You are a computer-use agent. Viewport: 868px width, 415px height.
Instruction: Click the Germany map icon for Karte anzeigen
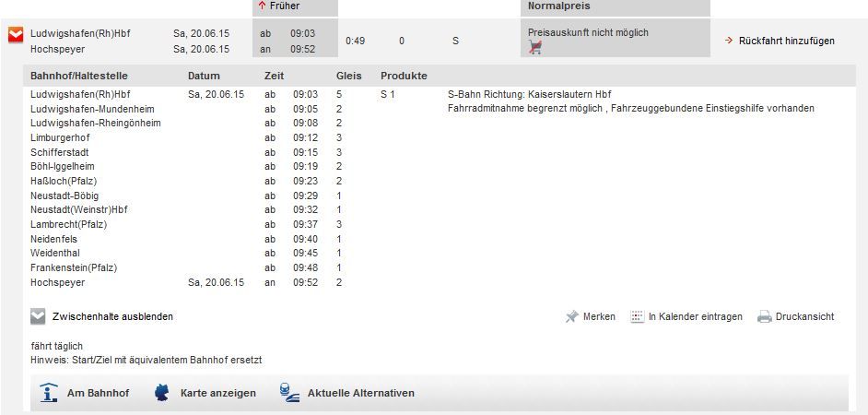coord(163,393)
